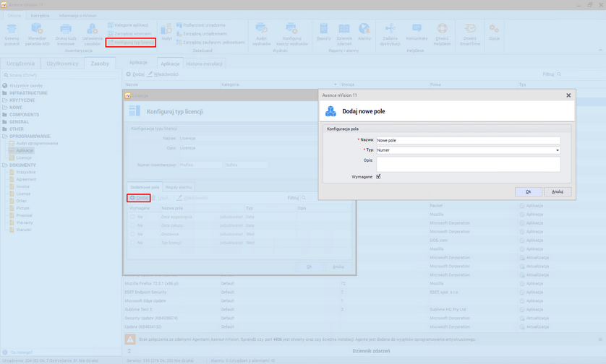The image size is (606, 364).
Task: Select the Urządzenia tab
Action: pos(20,64)
